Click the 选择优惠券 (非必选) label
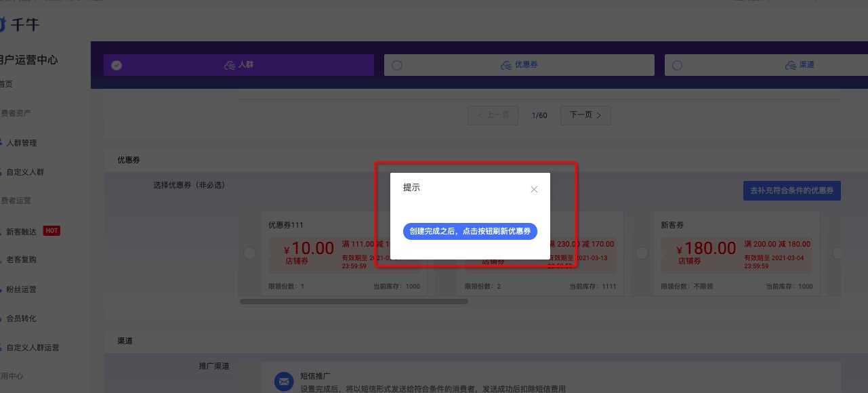 coord(189,185)
